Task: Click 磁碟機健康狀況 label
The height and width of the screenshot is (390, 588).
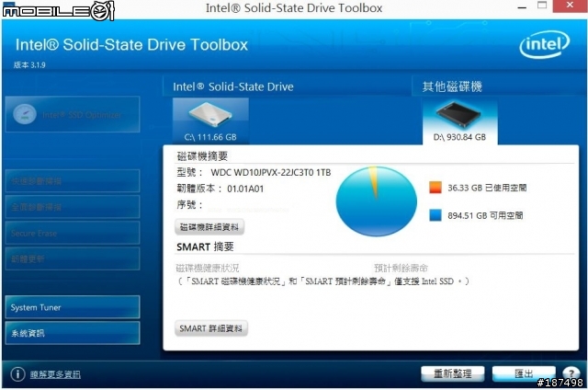Action: click(208, 268)
